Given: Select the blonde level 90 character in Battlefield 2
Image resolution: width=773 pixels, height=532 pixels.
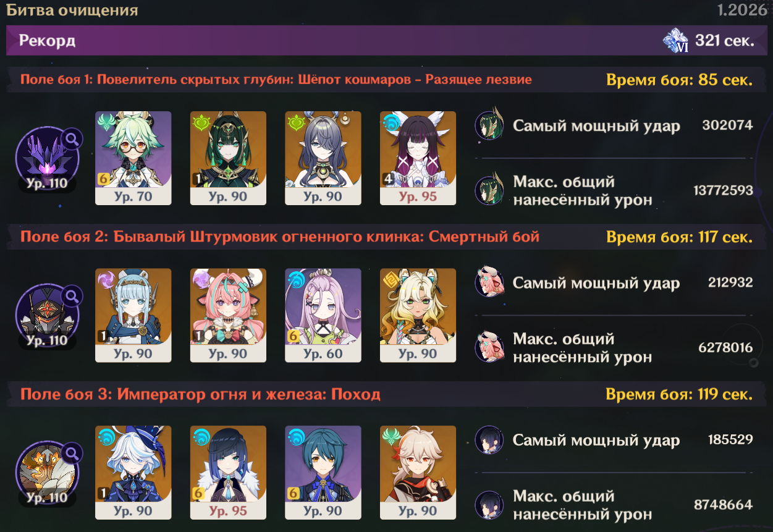Looking at the screenshot, I should (x=418, y=315).
